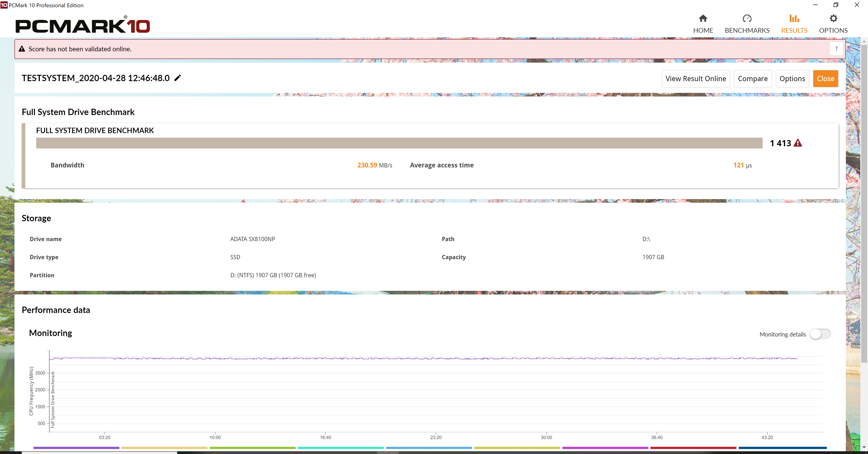Click the scrollbar up arrow

click(864, 41)
